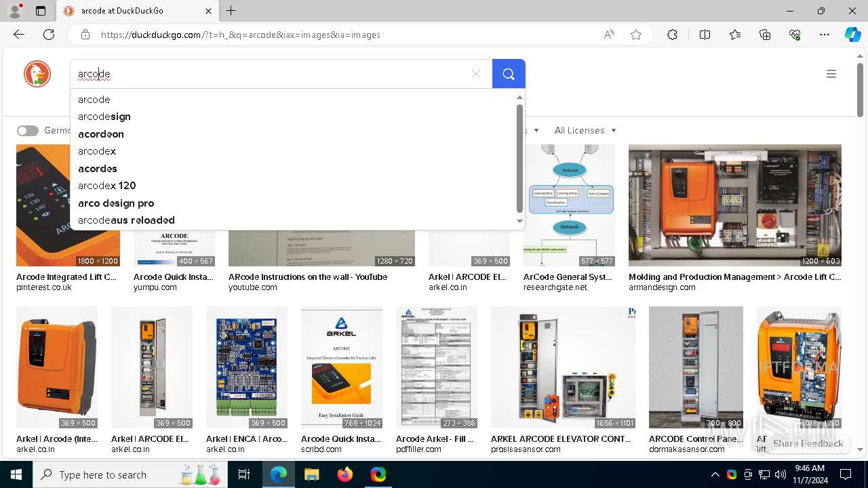Open Favorites list icon
868x488 pixels.
735,35
